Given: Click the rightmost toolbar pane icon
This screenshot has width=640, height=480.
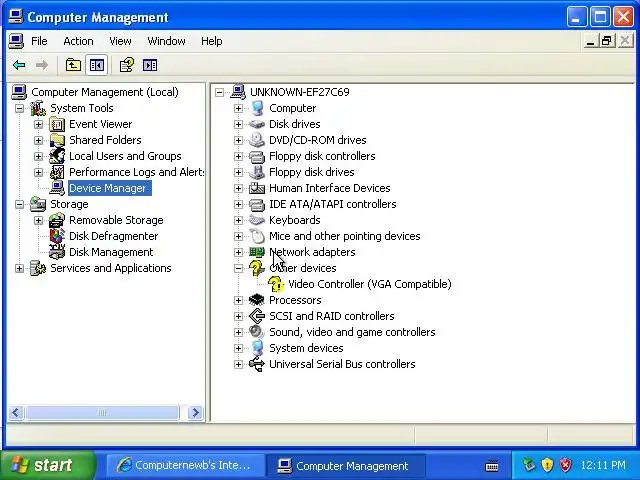Looking at the screenshot, I should [x=150, y=65].
